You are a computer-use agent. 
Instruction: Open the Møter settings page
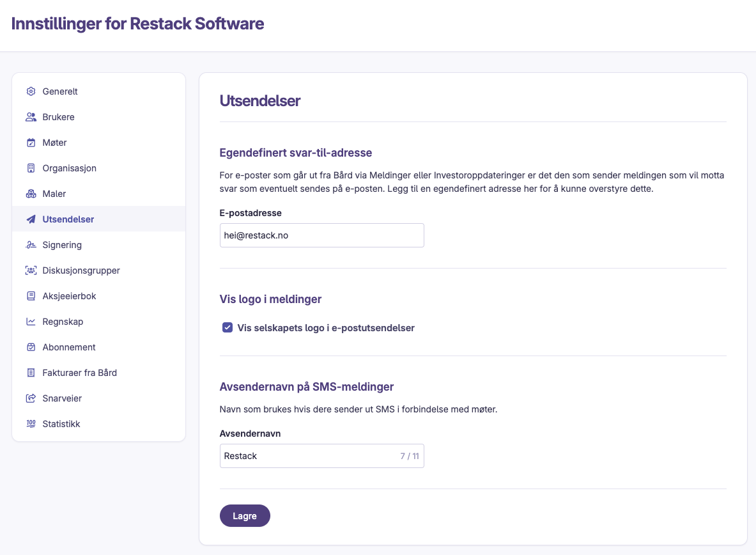coord(99,143)
